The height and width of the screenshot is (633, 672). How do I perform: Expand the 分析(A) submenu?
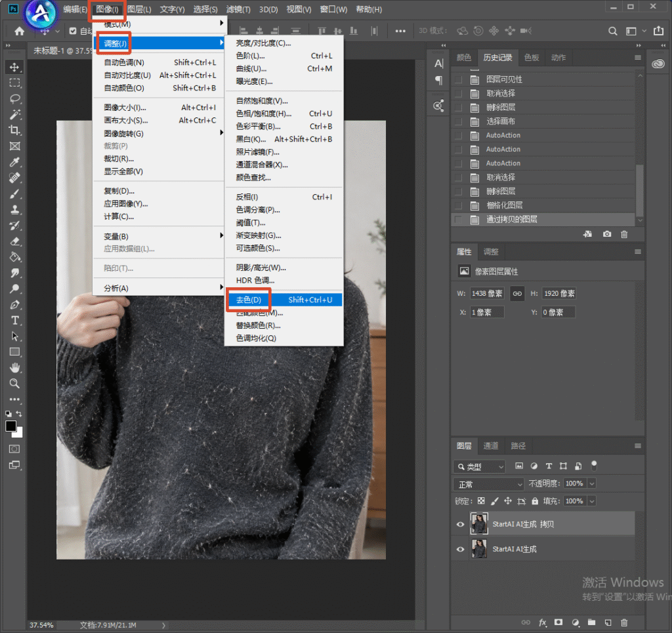tap(159, 288)
